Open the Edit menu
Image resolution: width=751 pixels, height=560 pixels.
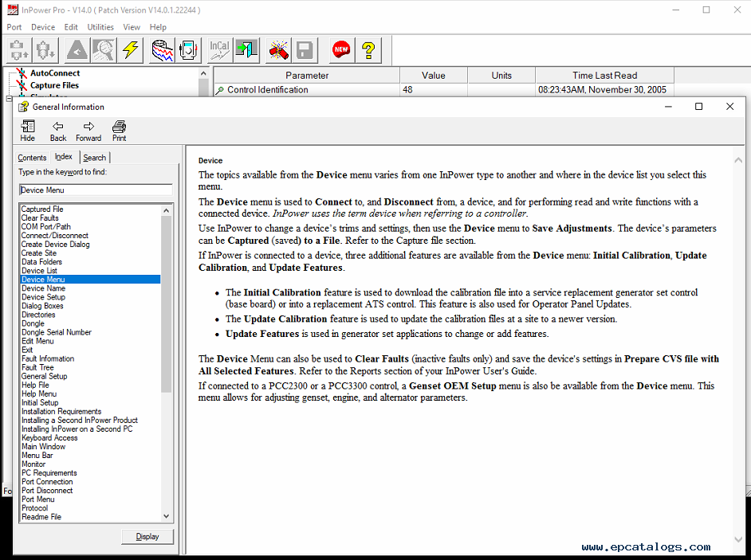[71, 27]
